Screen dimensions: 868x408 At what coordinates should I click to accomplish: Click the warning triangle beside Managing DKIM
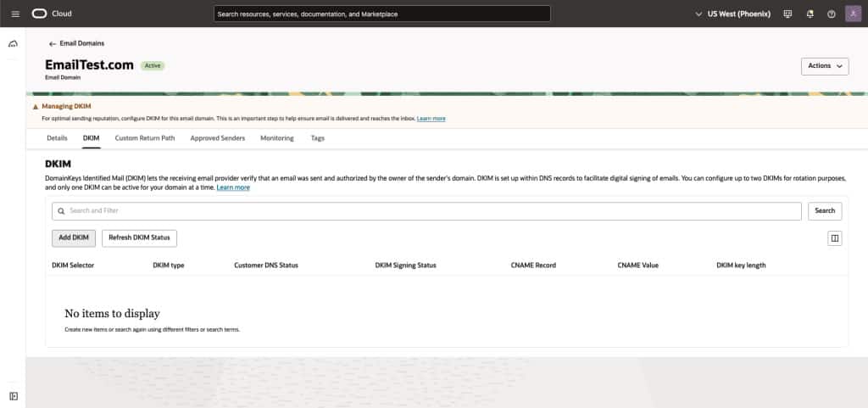[x=36, y=106]
